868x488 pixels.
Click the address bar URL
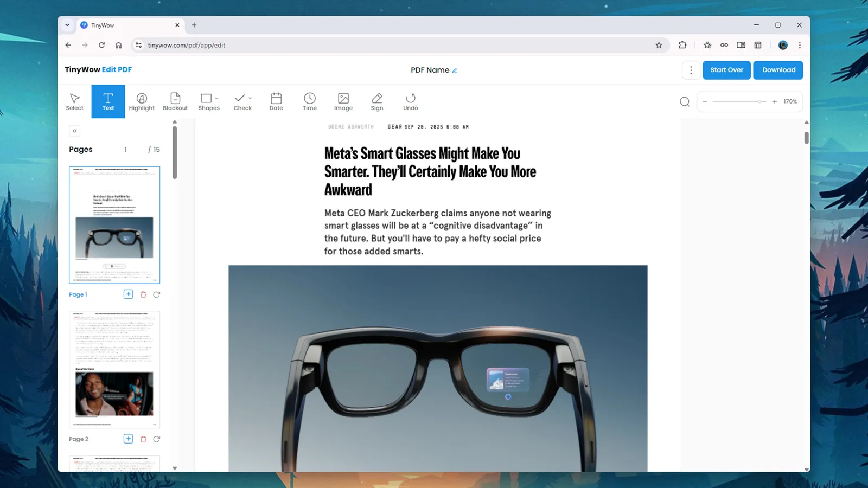(x=187, y=45)
